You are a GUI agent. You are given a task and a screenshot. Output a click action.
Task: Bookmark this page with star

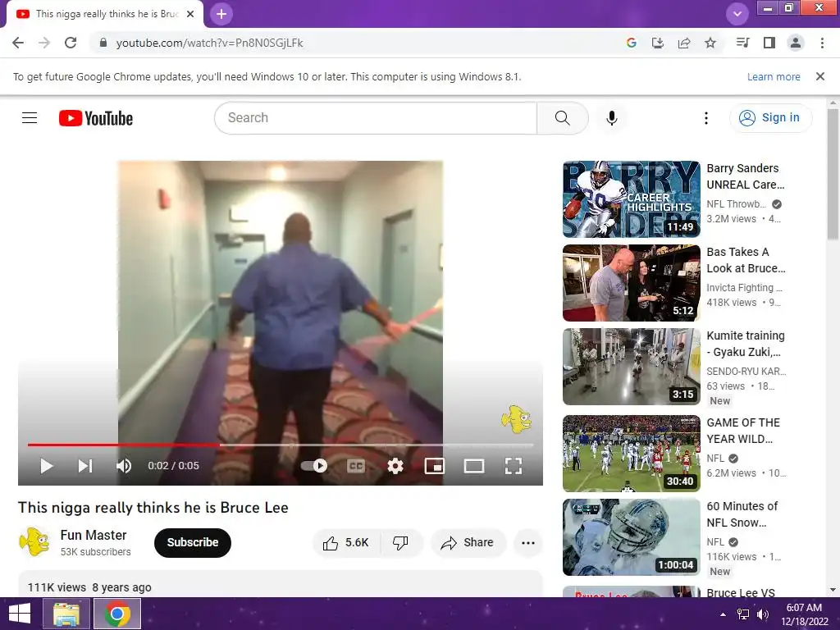tap(710, 43)
